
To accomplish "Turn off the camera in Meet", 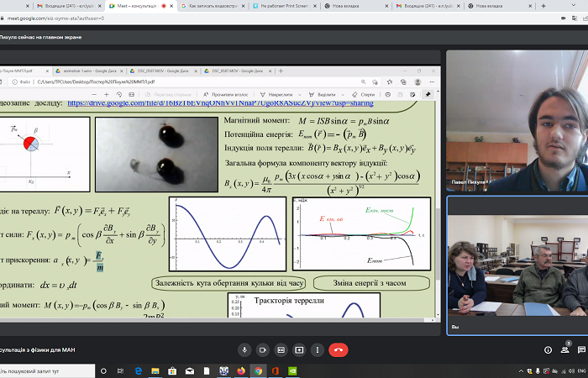I will [263, 349].
